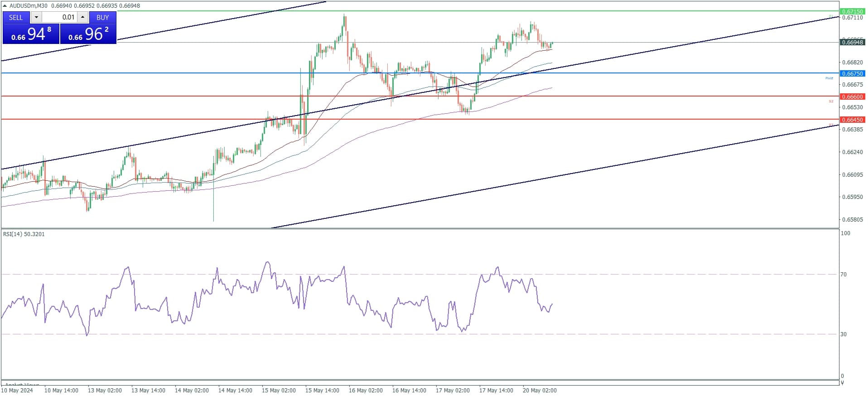This screenshot has height=396, width=868.
Task: Click the RSI(14) 50.3201 indicator label
Action: (24, 234)
